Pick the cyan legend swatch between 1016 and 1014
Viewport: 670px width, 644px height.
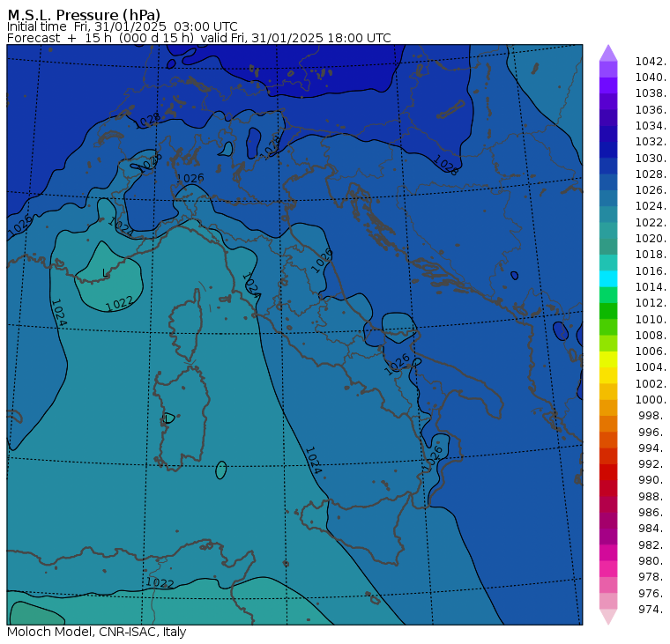[608, 278]
